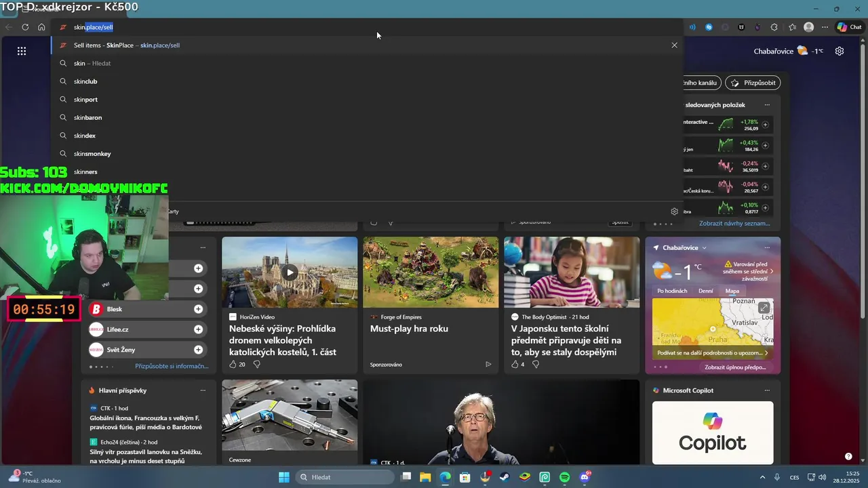
Task: Follow the Svět Ženy news source
Action: [x=198, y=350]
